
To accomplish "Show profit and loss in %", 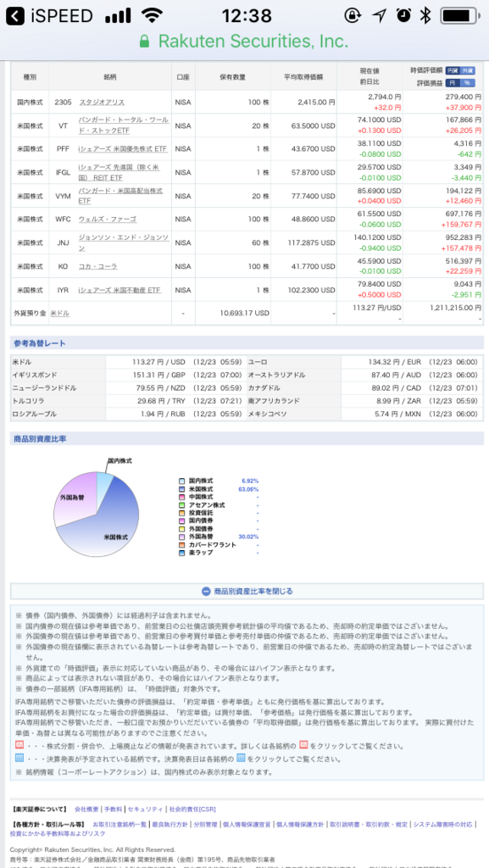I will (468, 83).
